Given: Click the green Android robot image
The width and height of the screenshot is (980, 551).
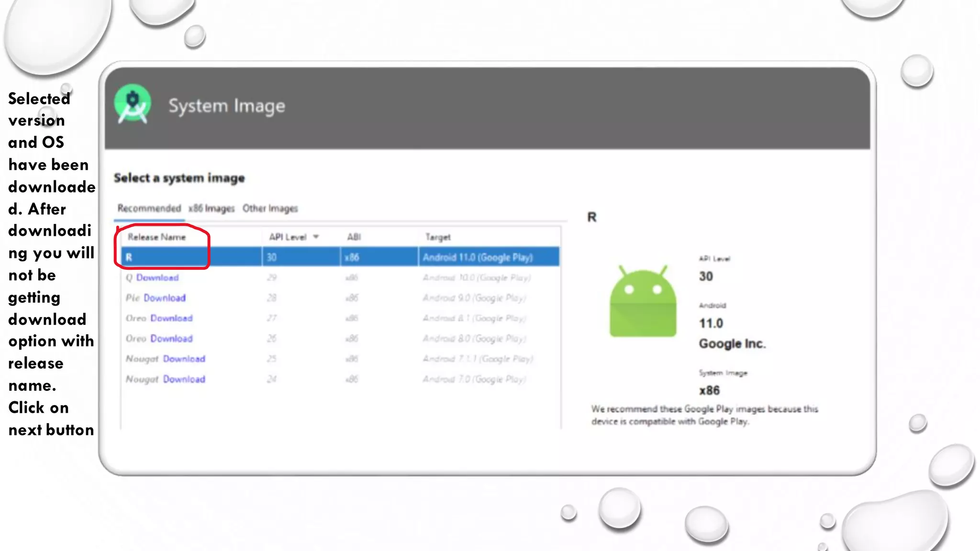Looking at the screenshot, I should 643,302.
